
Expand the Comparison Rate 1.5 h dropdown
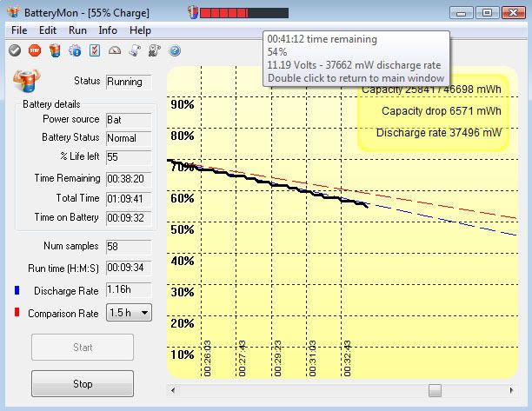coord(129,312)
